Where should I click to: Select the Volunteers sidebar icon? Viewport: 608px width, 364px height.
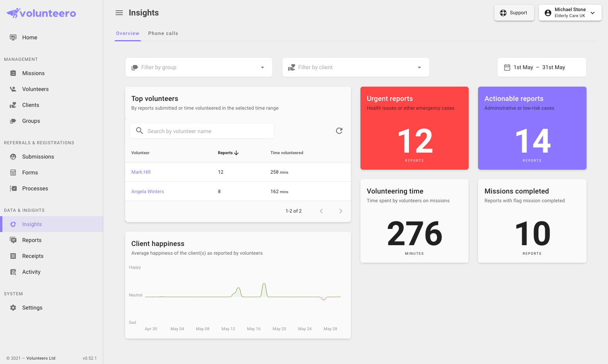point(14,89)
